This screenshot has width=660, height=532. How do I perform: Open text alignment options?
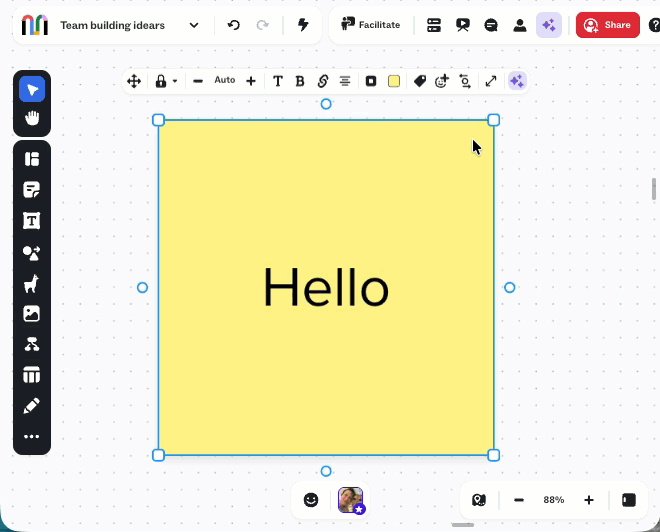(x=345, y=81)
